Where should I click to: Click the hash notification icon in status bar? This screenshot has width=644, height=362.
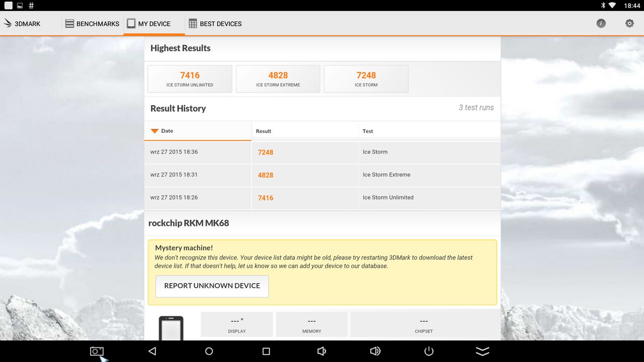pos(31,6)
